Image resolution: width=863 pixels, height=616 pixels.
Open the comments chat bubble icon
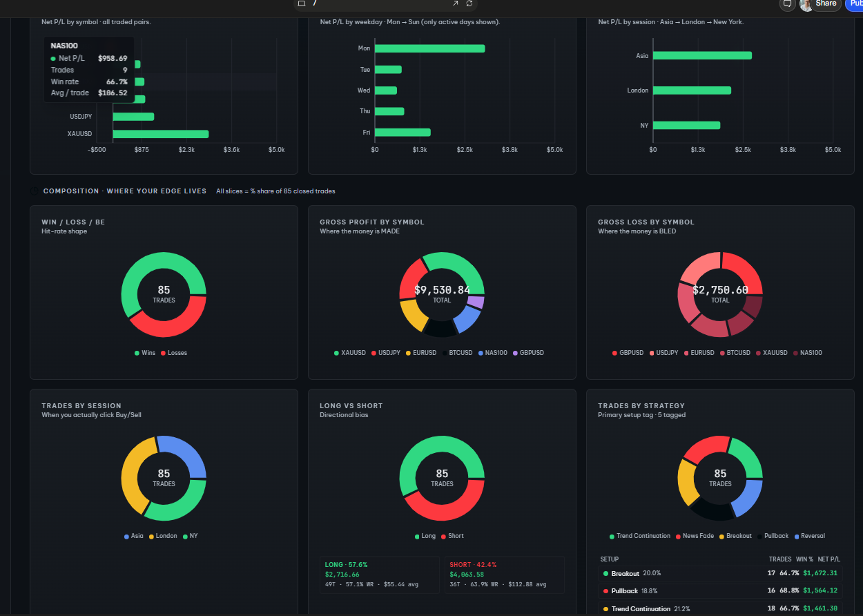[787, 3]
